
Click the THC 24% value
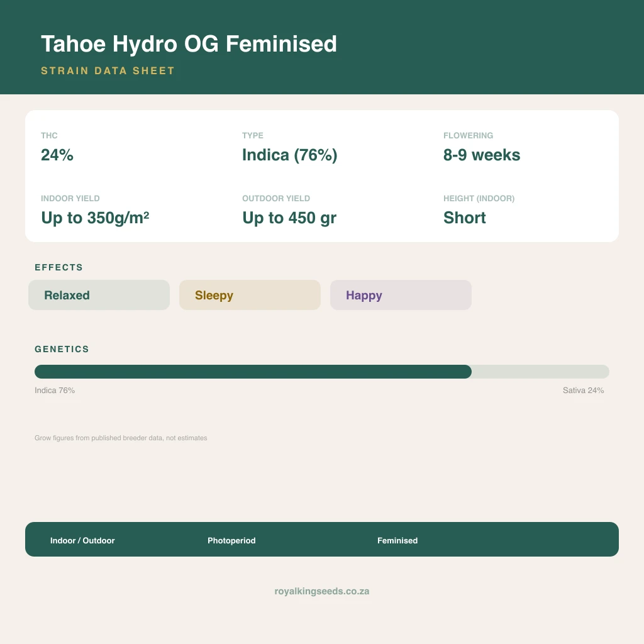57,155
